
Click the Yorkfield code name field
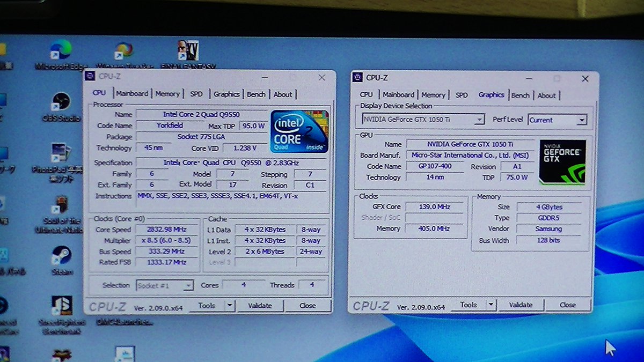170,125
